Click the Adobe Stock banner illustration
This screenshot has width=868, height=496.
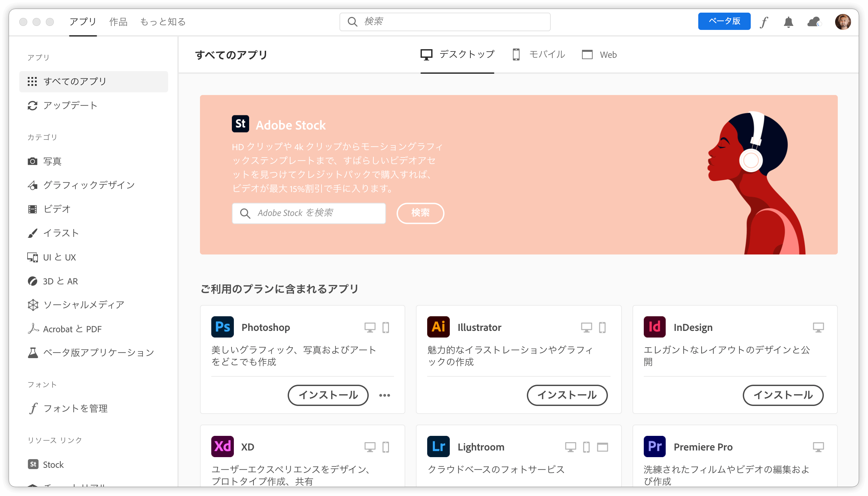point(756,183)
